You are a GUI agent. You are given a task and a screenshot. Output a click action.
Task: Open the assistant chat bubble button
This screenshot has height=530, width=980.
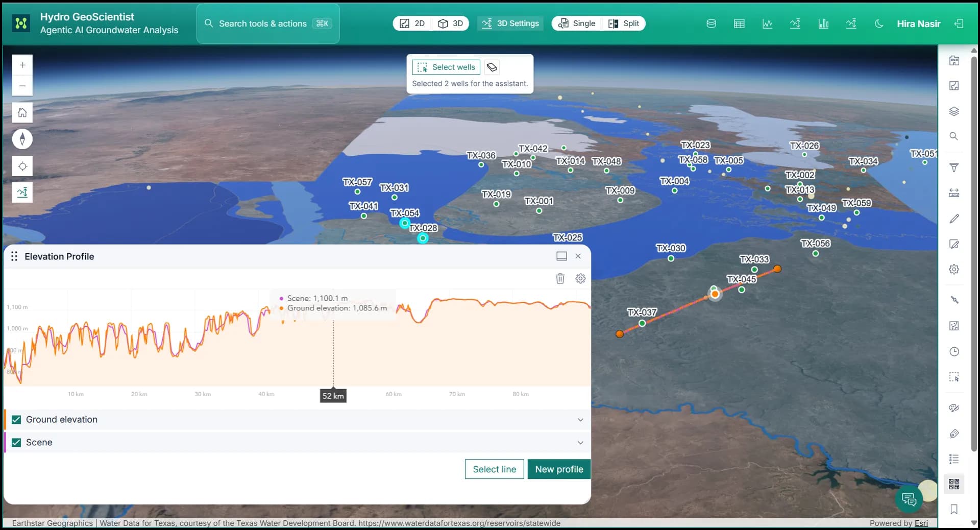tap(909, 499)
